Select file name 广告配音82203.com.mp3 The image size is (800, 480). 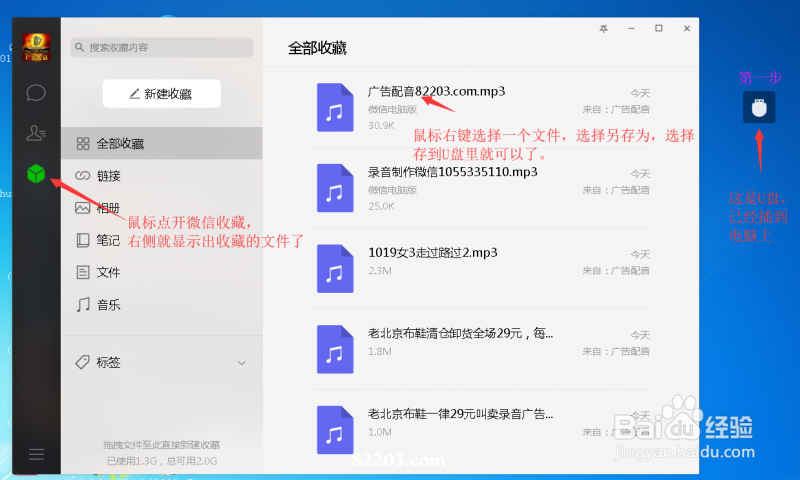(x=436, y=91)
